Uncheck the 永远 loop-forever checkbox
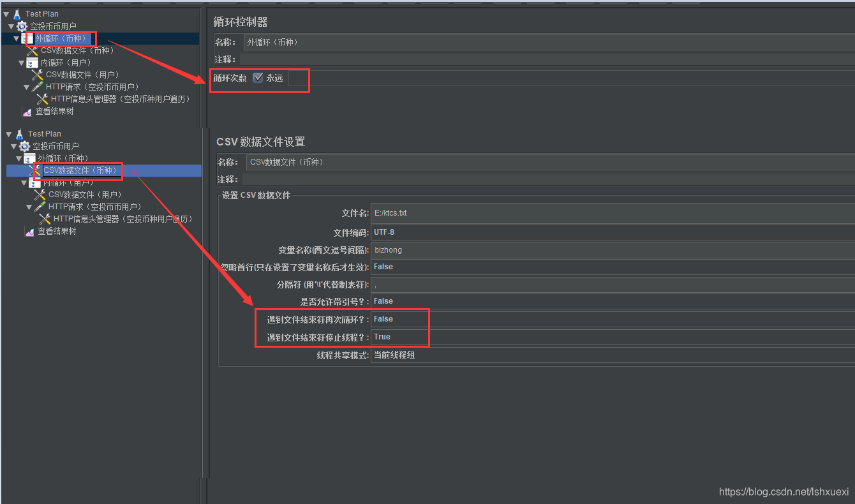Viewport: 855px width, 504px height. 258,78
